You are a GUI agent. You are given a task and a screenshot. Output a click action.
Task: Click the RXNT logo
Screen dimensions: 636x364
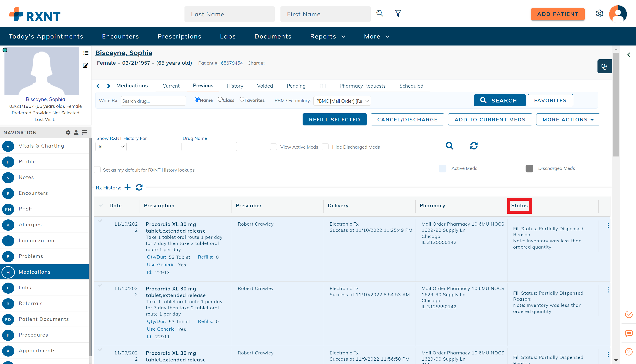(35, 14)
